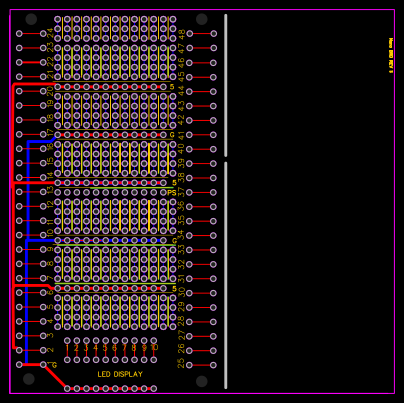
Task: Select the bottom-left mounting hole
Action: 29,379
